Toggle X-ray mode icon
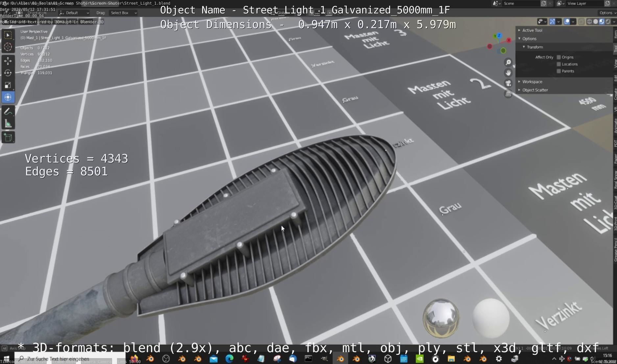 pyautogui.click(x=581, y=22)
